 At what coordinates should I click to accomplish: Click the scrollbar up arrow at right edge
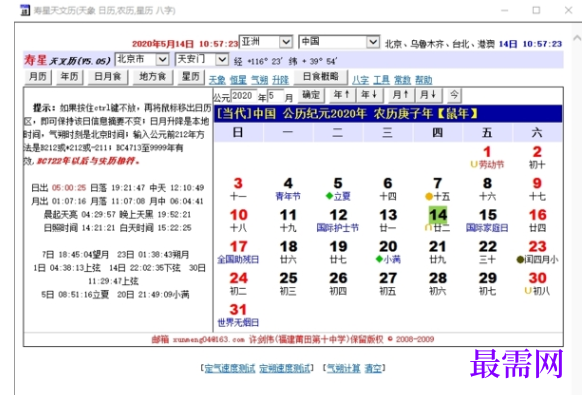(576, 38)
